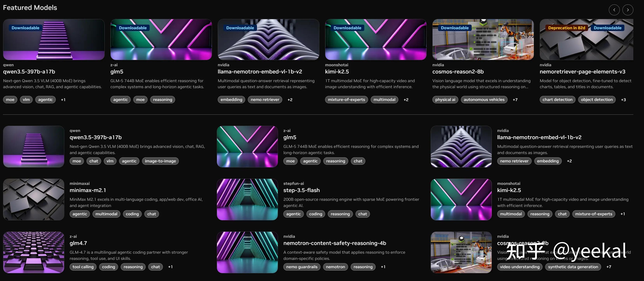Viewport: 644px width, 281px height.
Task: Open the minimax-m2.1 model title
Action: point(88,190)
